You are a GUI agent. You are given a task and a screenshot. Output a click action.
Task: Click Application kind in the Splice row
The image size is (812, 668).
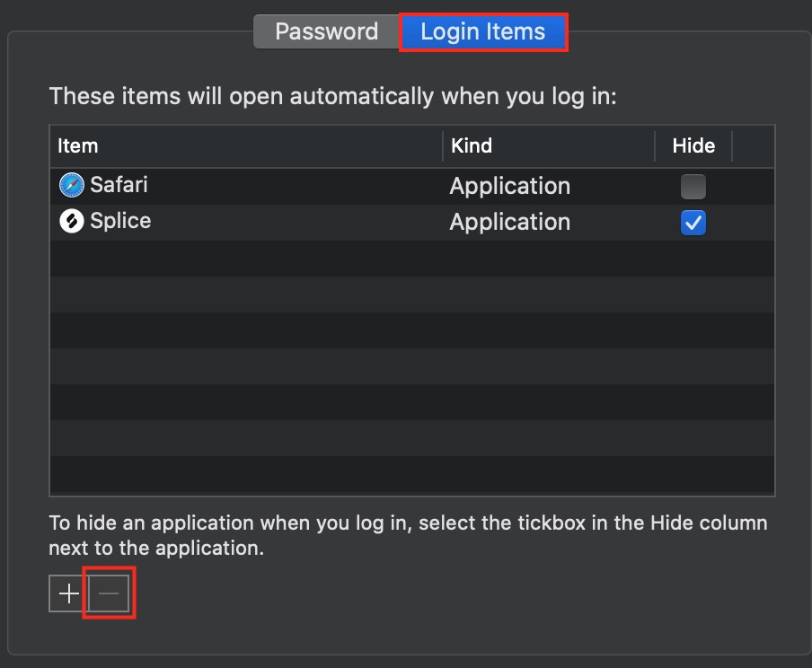pos(509,223)
